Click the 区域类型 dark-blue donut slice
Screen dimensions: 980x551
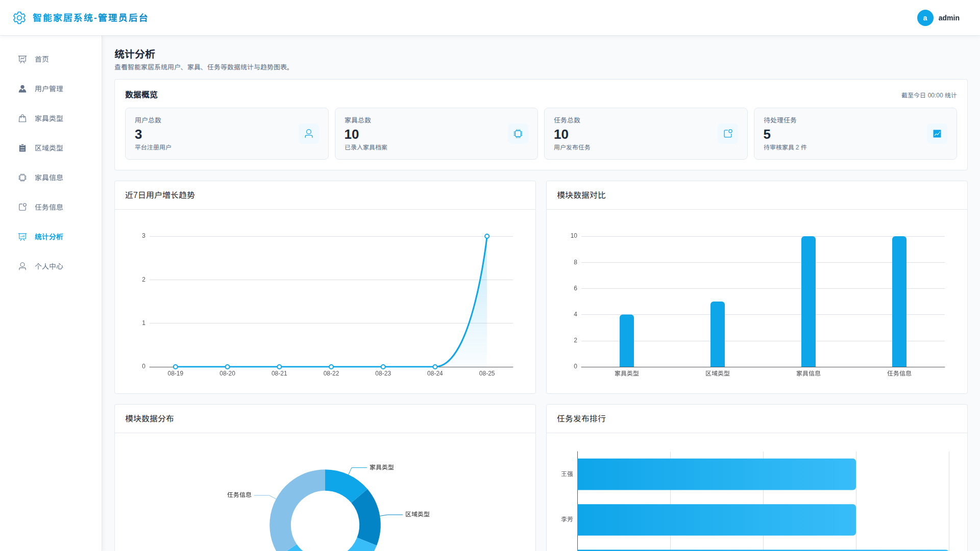369,516
